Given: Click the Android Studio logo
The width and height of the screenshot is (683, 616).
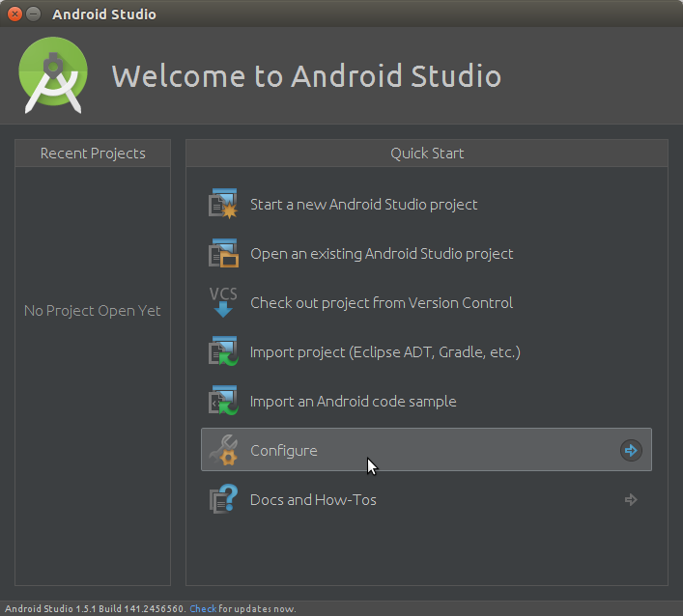Looking at the screenshot, I should point(53,75).
